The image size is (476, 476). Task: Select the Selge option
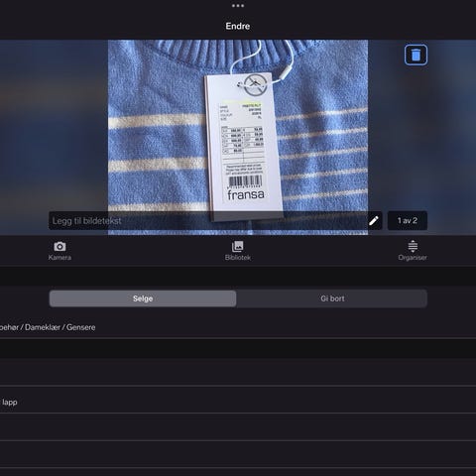pyautogui.click(x=143, y=298)
